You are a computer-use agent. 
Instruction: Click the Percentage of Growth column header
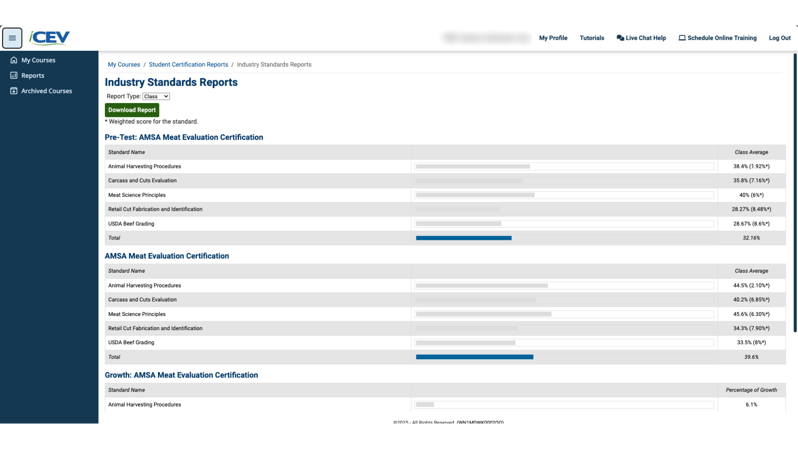tap(751, 390)
